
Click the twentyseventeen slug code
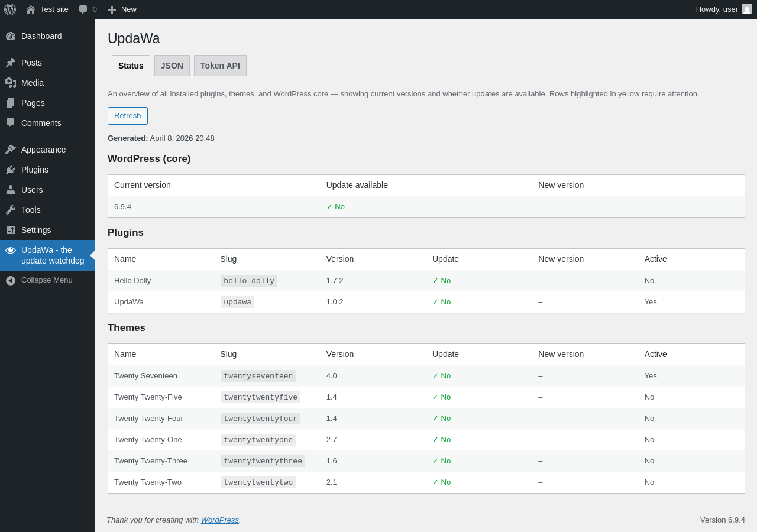pos(258,376)
